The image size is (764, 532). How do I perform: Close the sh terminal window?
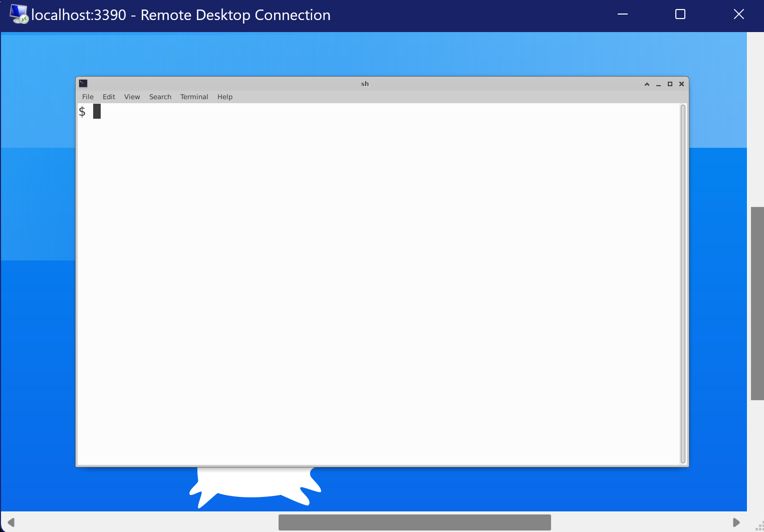(681, 84)
